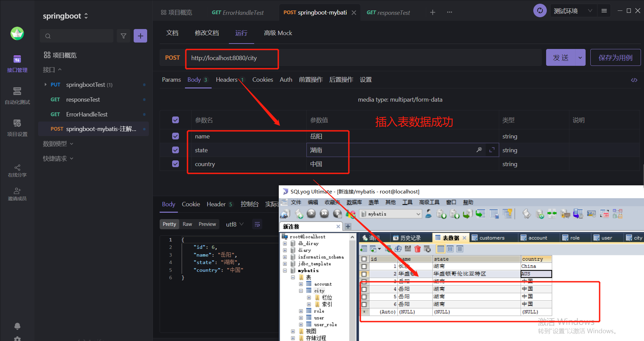644x341 pixels.
Task: Open the 自动化测试 sidebar section
Action: point(17,96)
